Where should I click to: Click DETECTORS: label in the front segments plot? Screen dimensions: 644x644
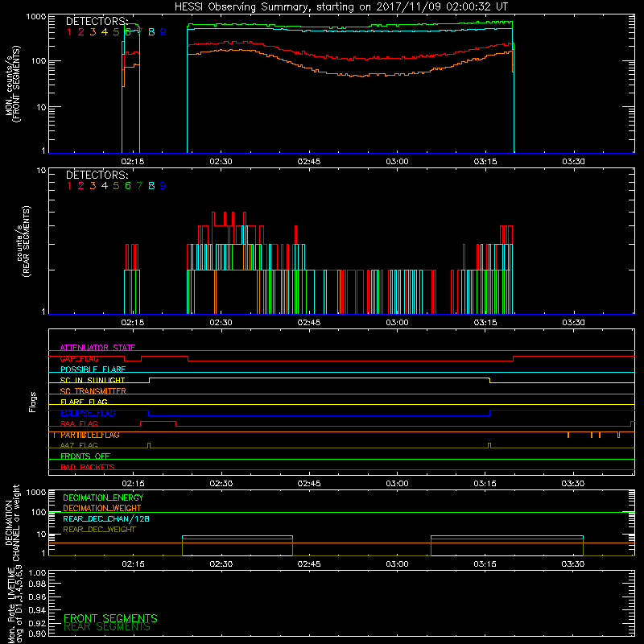coord(97,21)
